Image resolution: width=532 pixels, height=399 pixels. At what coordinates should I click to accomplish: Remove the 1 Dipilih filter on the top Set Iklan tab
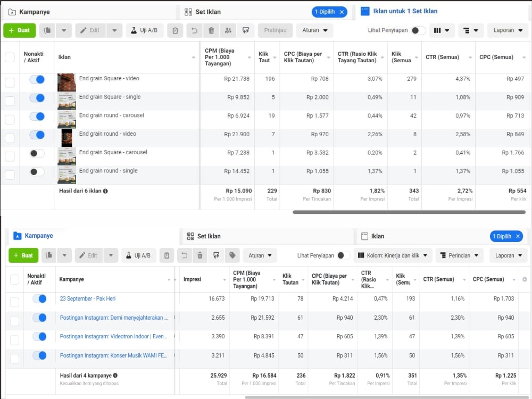(x=342, y=12)
